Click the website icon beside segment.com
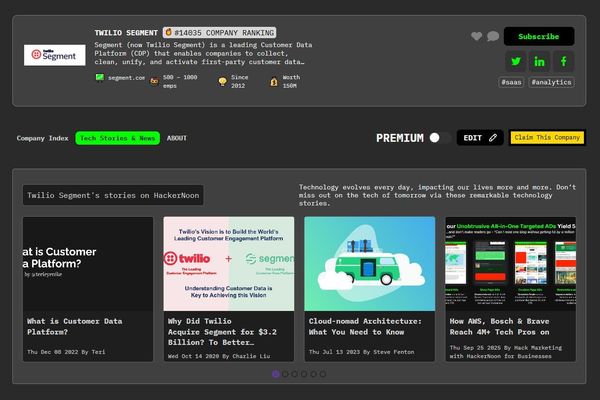Image resolution: width=600 pixels, height=400 pixels. tap(99, 78)
